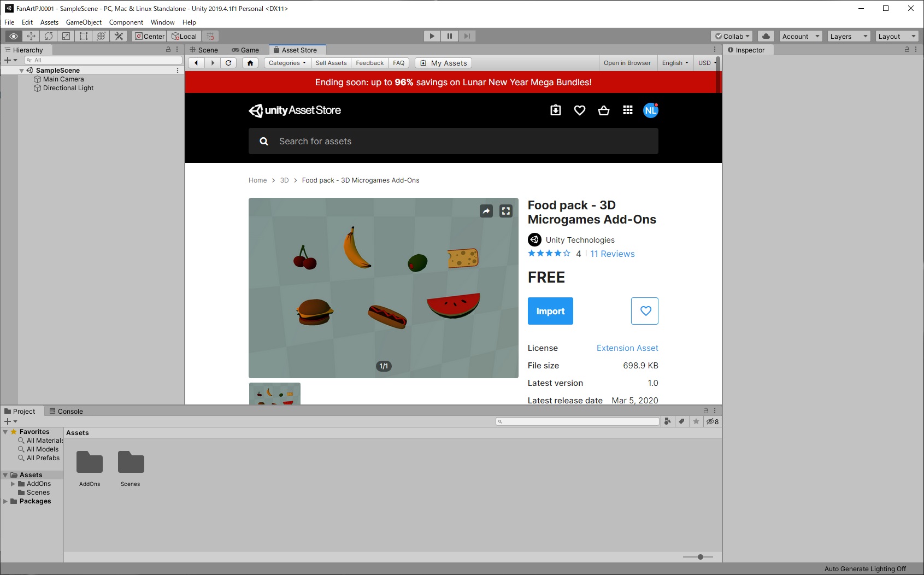
Task: Open the Window menu
Action: coord(162,22)
